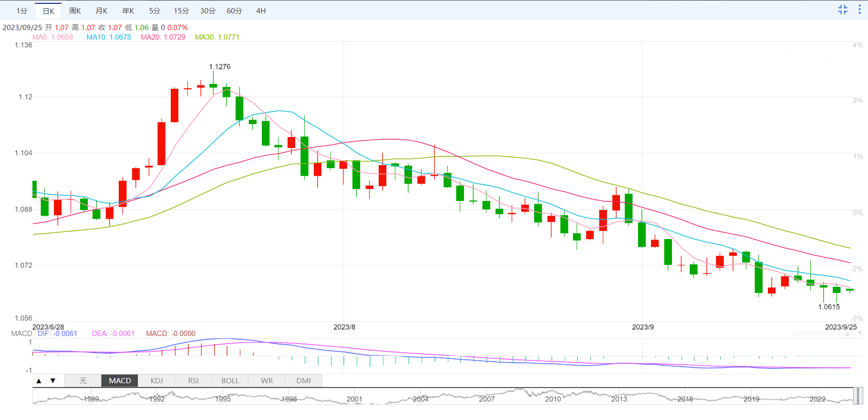
Task: Click the timeline range slider handle
Action: pyautogui.click(x=858, y=396)
